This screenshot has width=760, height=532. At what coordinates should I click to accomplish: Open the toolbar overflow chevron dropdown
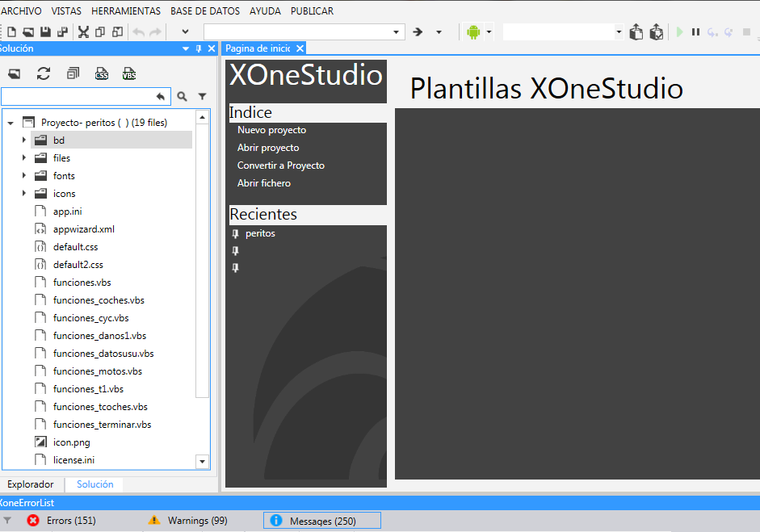click(185, 32)
